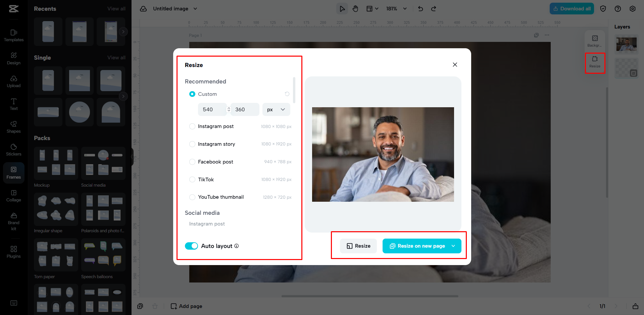Open the Templates panel
644x315 pixels.
coord(13,35)
